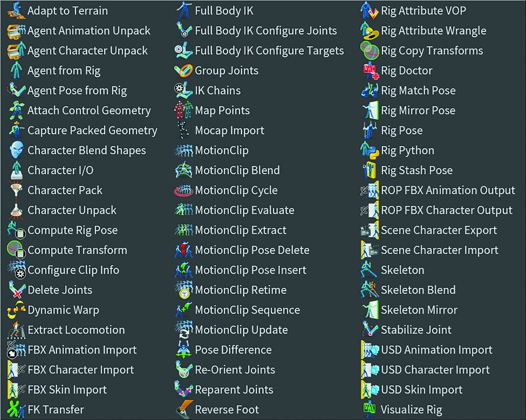Select the Character Blend Shapes icon
This screenshot has height=420, width=526.
[16, 150]
